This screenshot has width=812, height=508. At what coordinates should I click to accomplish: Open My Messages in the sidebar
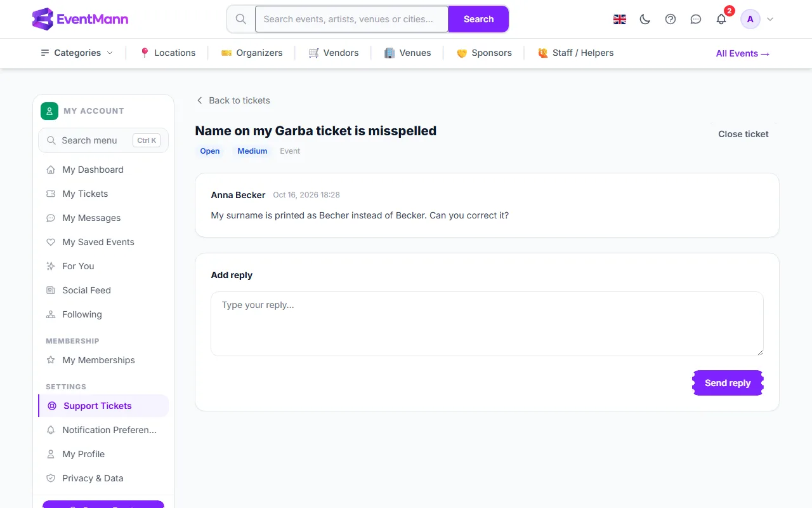103,218
